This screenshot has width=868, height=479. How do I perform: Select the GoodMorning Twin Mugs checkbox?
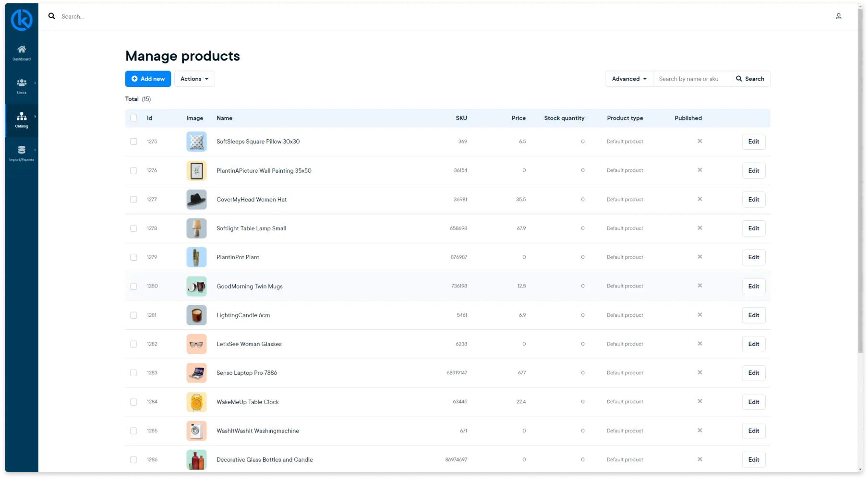(x=133, y=287)
